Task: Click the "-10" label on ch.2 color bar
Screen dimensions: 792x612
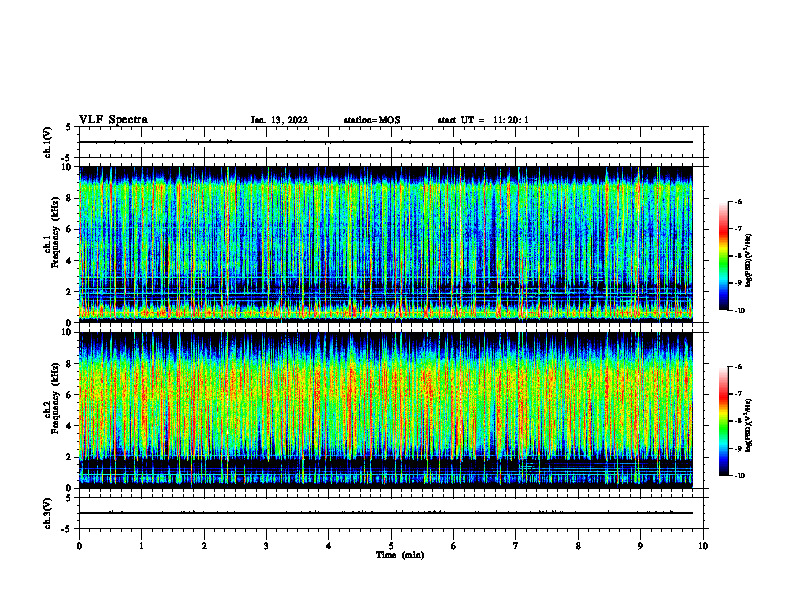Action: click(739, 476)
